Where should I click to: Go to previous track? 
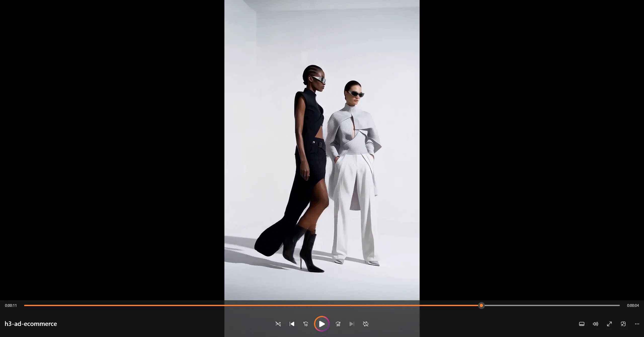pos(292,324)
